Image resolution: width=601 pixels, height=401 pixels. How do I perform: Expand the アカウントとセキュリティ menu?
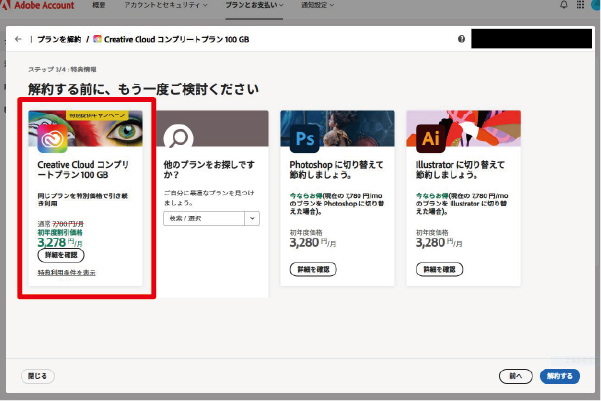click(x=166, y=5)
